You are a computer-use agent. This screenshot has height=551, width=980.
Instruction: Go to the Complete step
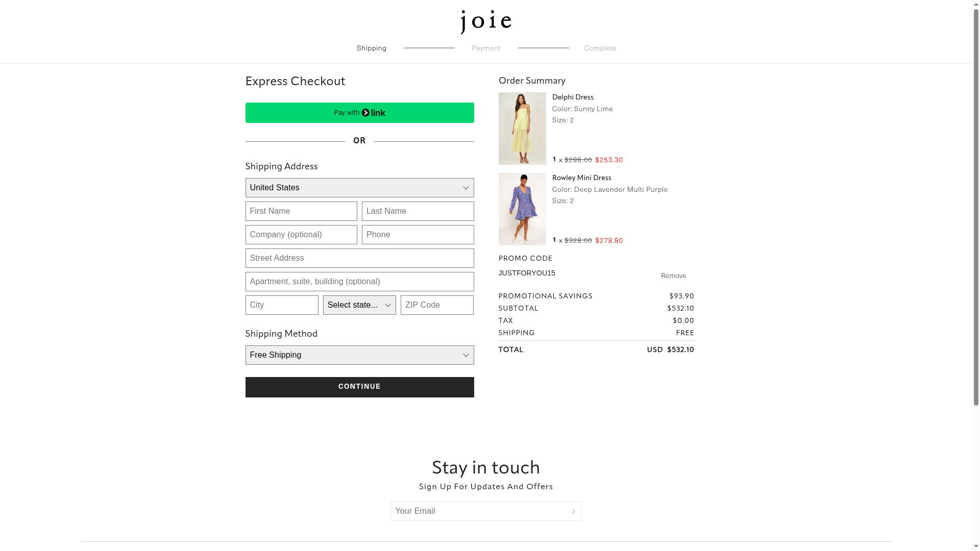click(x=600, y=48)
